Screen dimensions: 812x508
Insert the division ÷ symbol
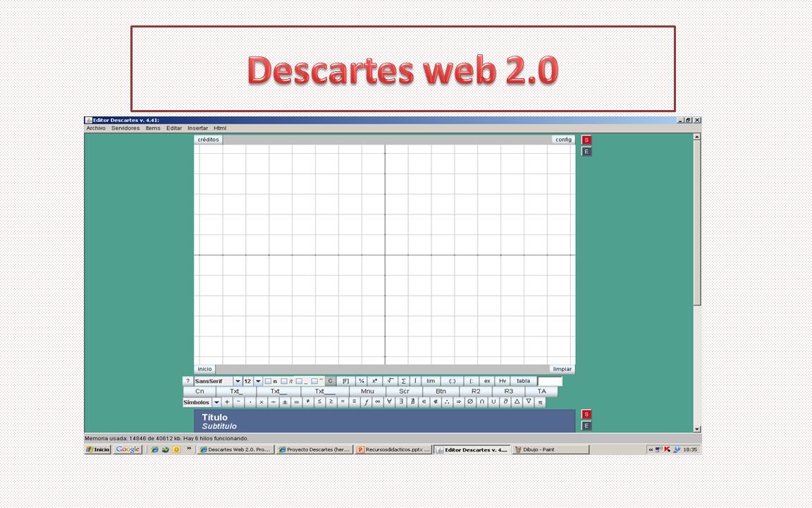tap(273, 401)
